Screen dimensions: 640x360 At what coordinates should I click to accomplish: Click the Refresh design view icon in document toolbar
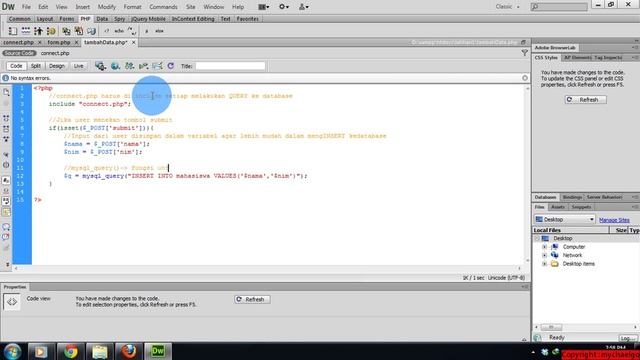tap(171, 66)
